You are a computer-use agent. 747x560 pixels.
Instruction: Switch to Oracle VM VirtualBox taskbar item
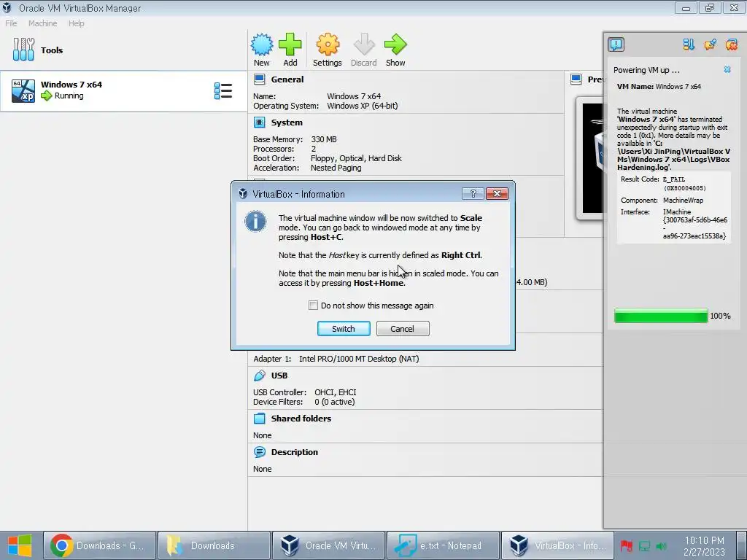click(328, 545)
